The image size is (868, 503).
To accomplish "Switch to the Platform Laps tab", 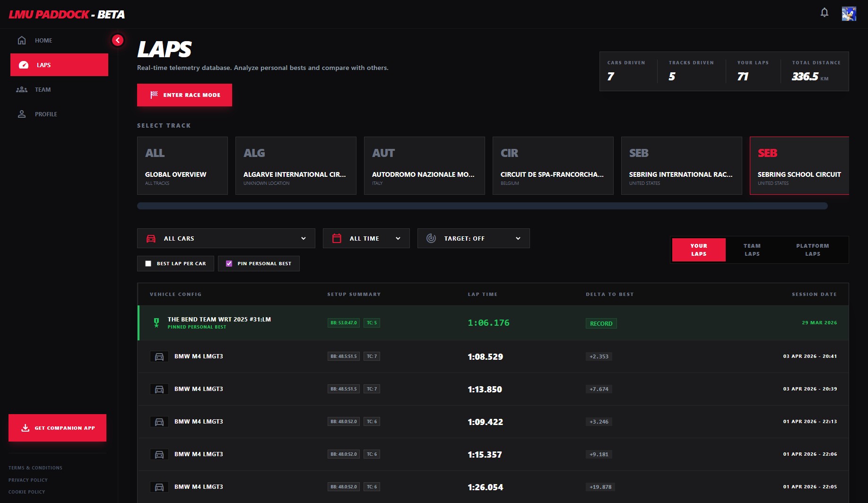I will (812, 250).
